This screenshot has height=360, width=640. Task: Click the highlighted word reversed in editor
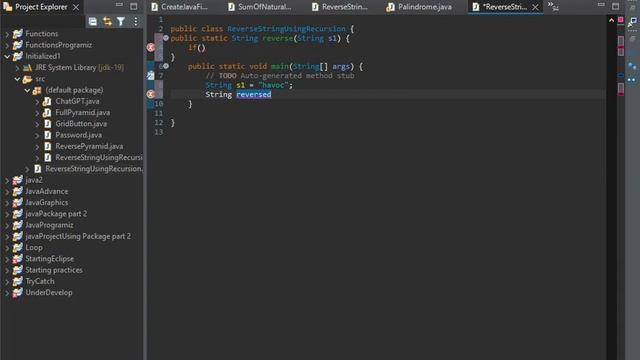click(253, 94)
